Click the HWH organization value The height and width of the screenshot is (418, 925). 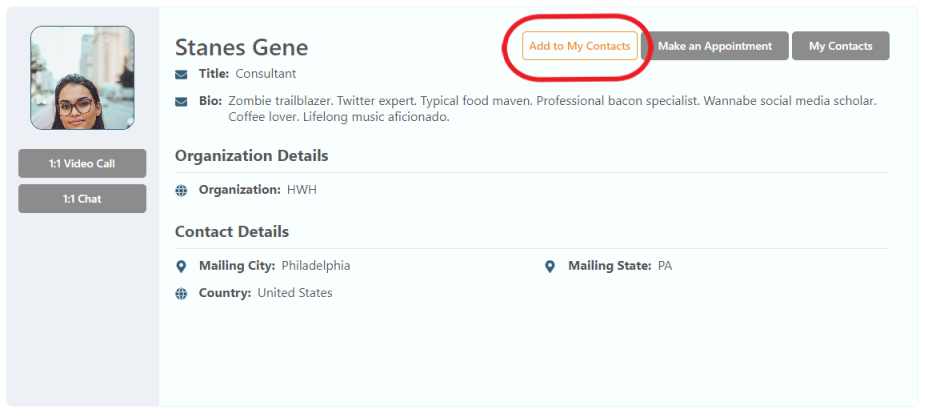tap(302, 190)
